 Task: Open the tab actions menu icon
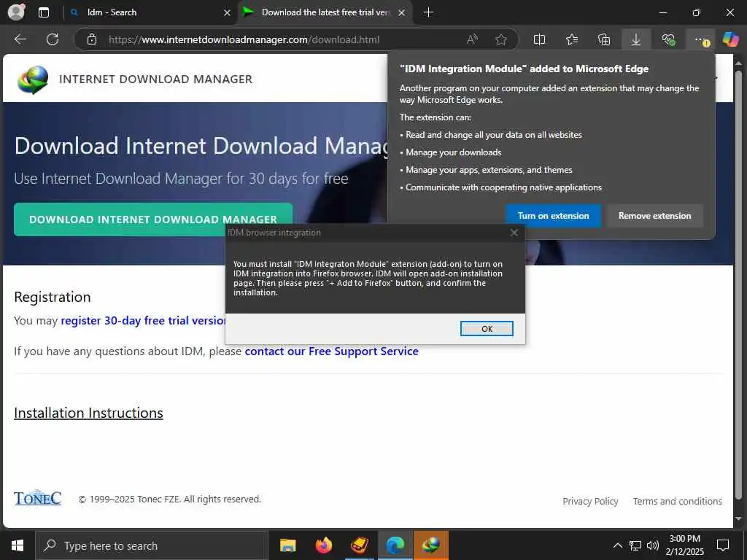pos(43,12)
